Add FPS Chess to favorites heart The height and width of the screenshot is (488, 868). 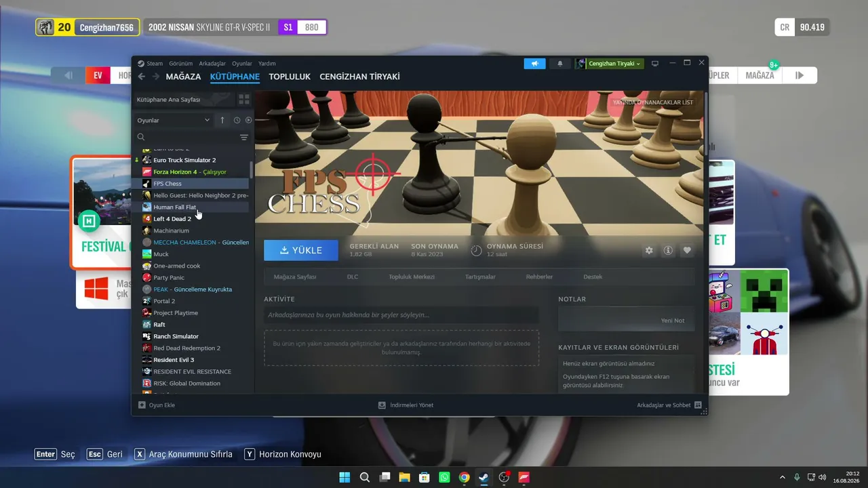pos(687,250)
